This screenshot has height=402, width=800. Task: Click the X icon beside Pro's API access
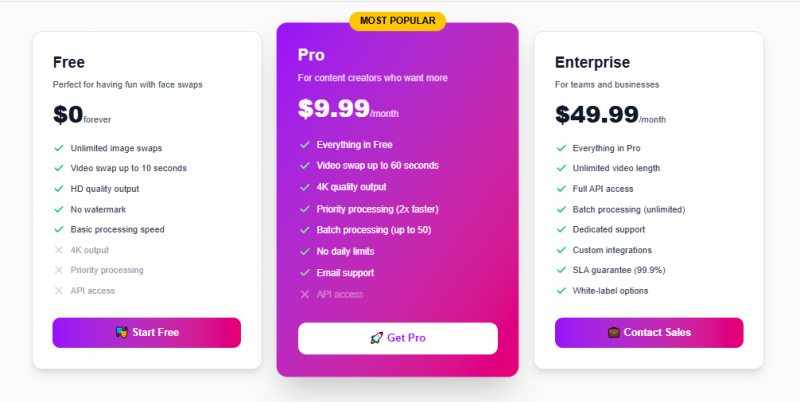pos(304,294)
